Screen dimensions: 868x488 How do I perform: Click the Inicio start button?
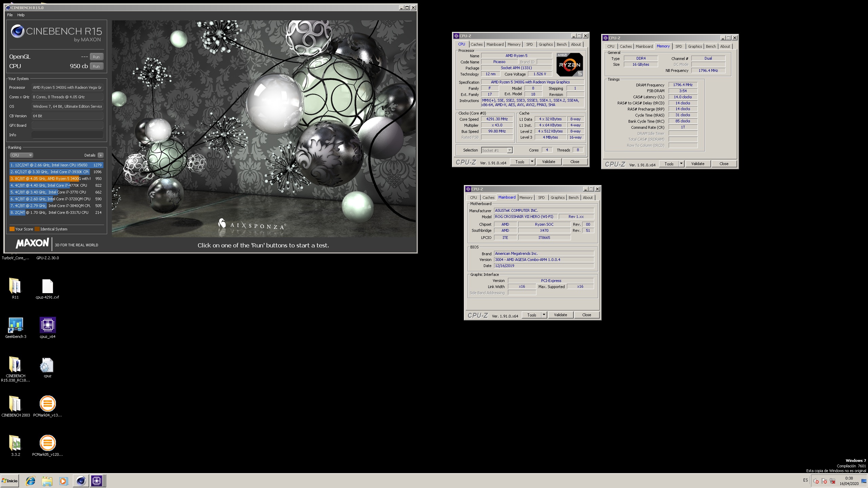click(9, 481)
